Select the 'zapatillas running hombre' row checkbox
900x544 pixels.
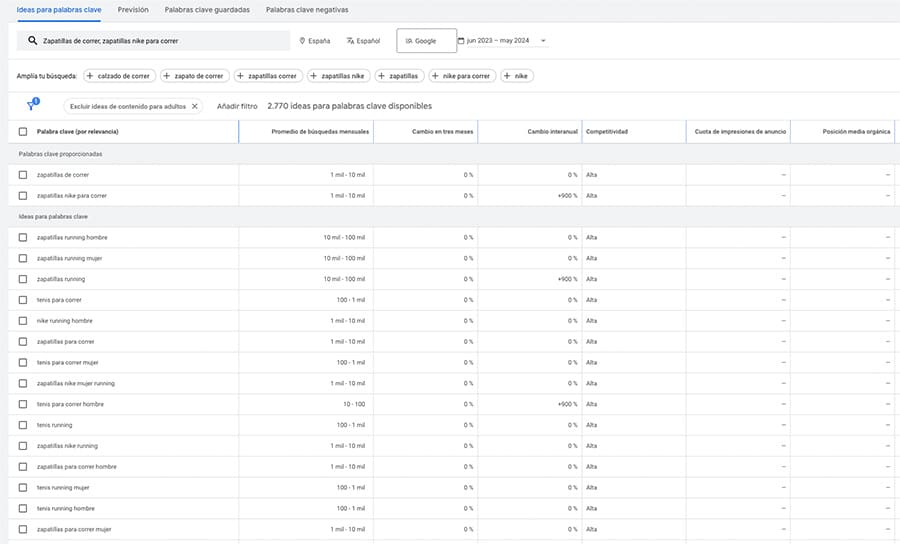(23, 237)
